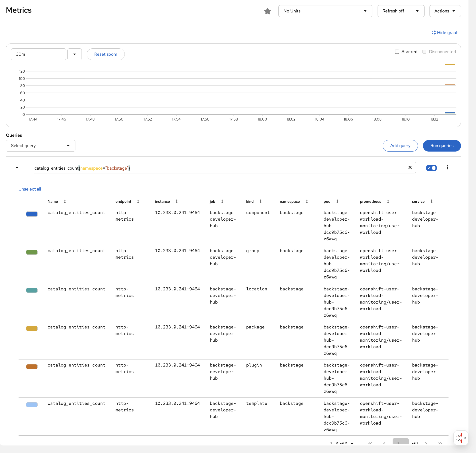Clear the query with the X icon
Image resolution: width=476 pixels, height=453 pixels.
coord(410,167)
